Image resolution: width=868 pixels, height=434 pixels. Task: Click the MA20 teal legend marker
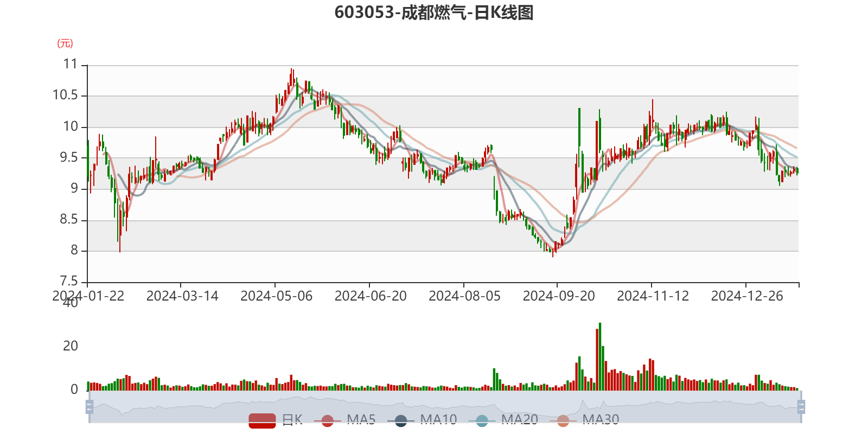(x=482, y=420)
